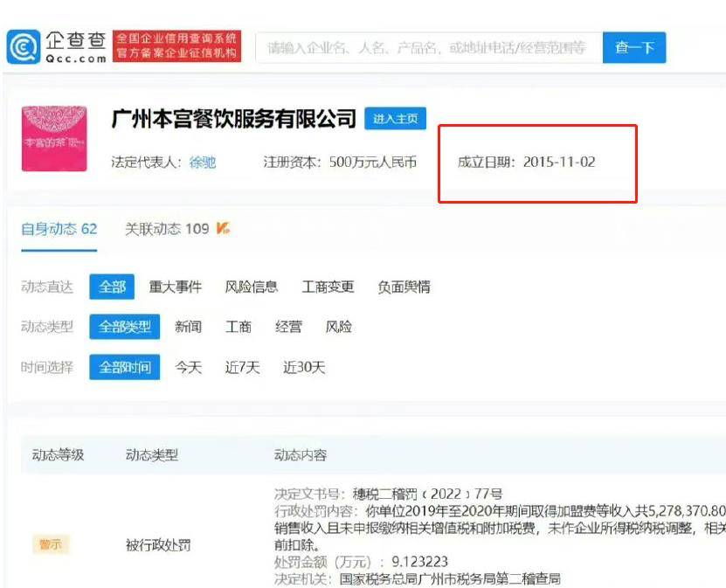Image resolution: width=726 pixels, height=588 pixels.
Task: Select the 成立日期 2015-11-02 text
Action: pyautogui.click(x=527, y=162)
